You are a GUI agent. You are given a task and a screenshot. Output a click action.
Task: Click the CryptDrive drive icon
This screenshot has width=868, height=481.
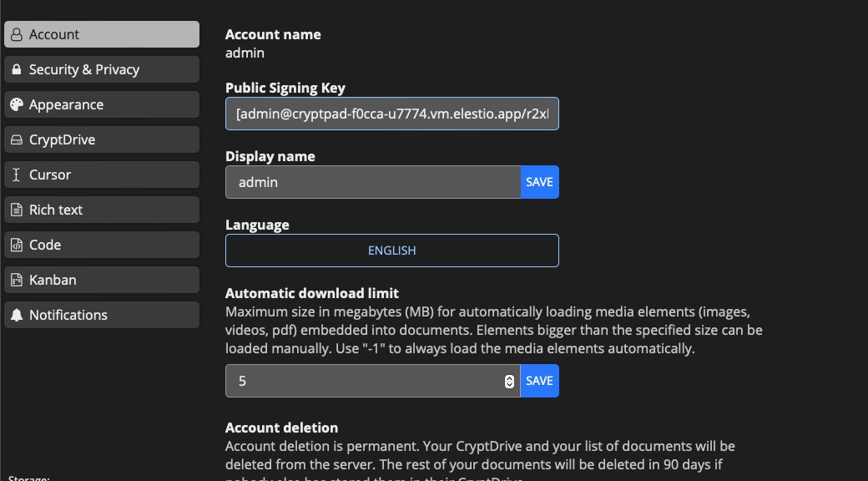coord(17,139)
